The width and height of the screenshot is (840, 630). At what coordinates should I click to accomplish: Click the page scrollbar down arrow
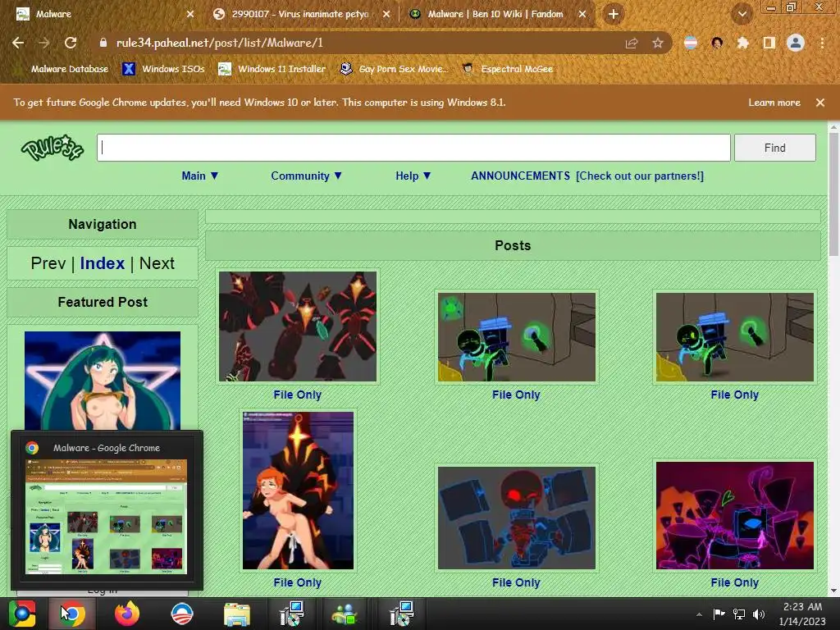[833, 591]
